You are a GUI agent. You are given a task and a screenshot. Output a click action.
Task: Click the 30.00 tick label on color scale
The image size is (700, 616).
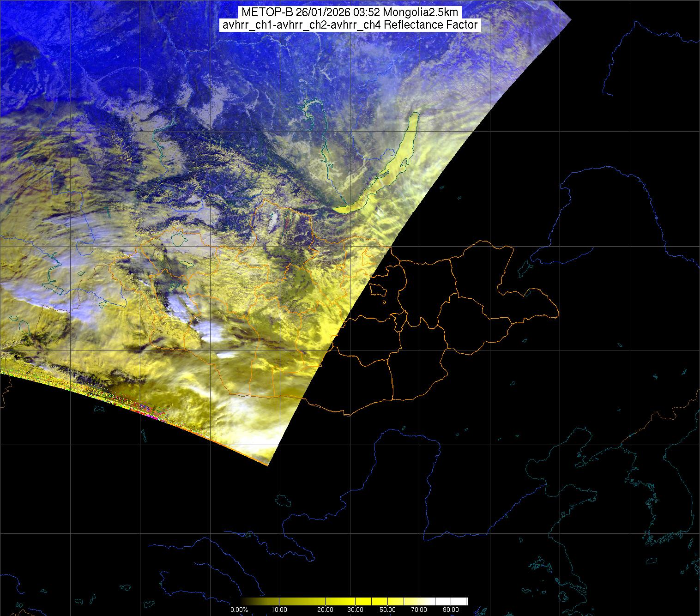355,610
